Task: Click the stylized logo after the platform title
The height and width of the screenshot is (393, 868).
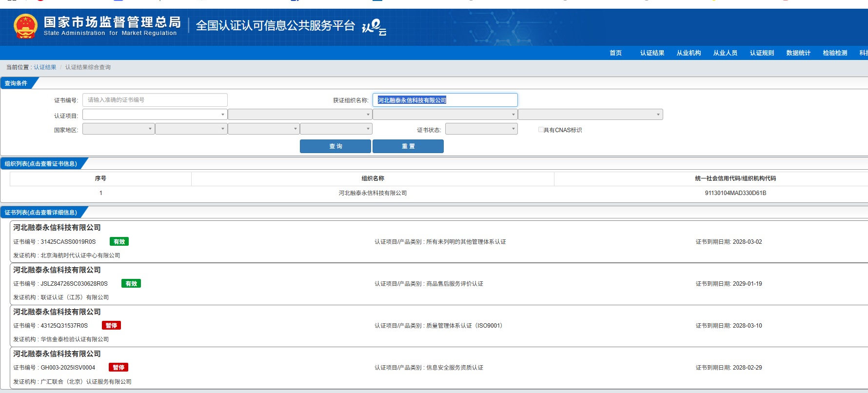Action: click(x=374, y=27)
